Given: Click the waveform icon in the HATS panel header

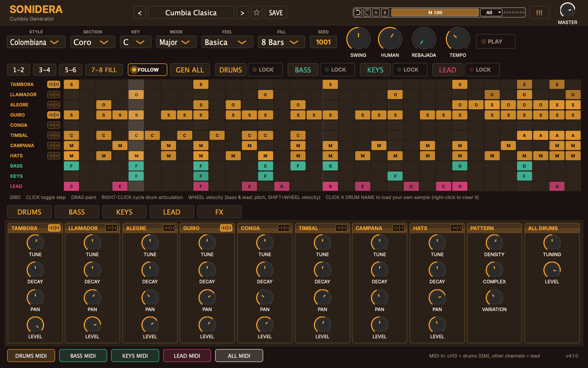Looking at the screenshot, I should point(456,228).
